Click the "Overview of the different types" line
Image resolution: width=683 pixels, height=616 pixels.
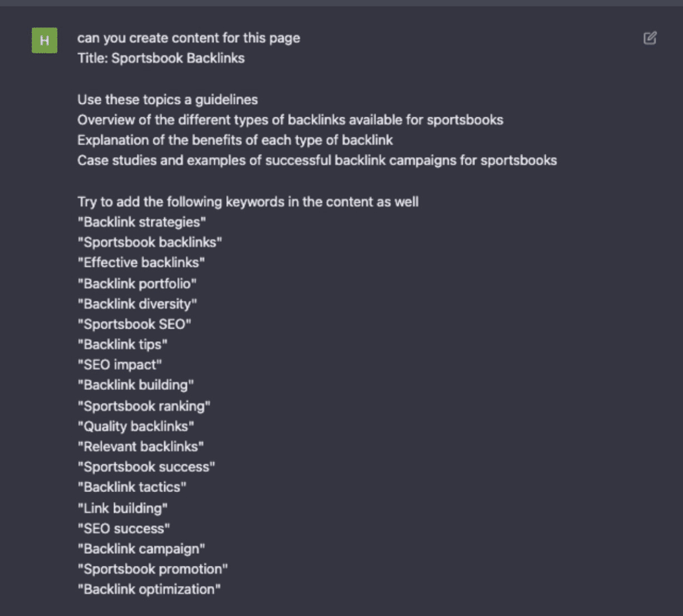click(290, 120)
